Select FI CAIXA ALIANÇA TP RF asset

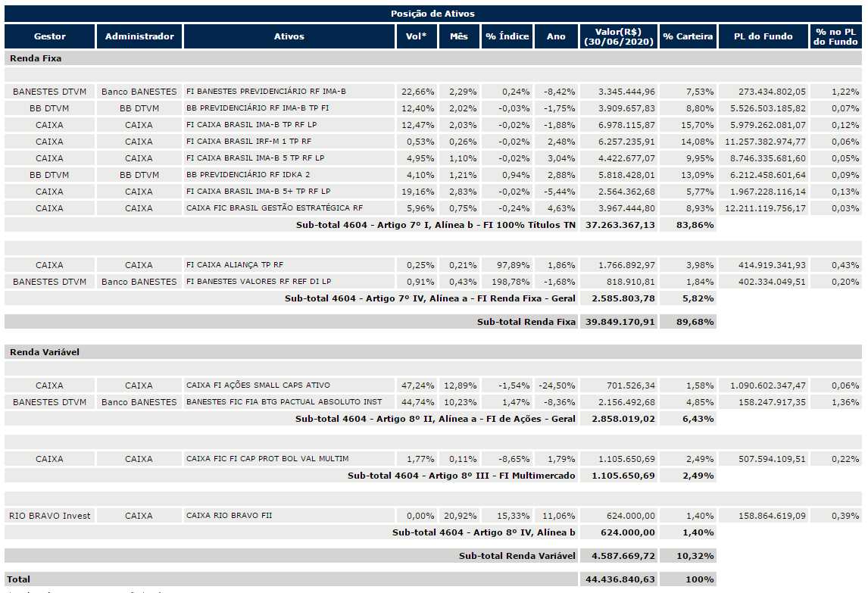(235, 264)
